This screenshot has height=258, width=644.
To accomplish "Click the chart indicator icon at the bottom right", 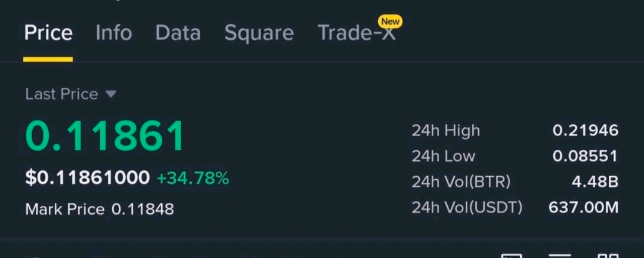I will [x=512, y=256].
